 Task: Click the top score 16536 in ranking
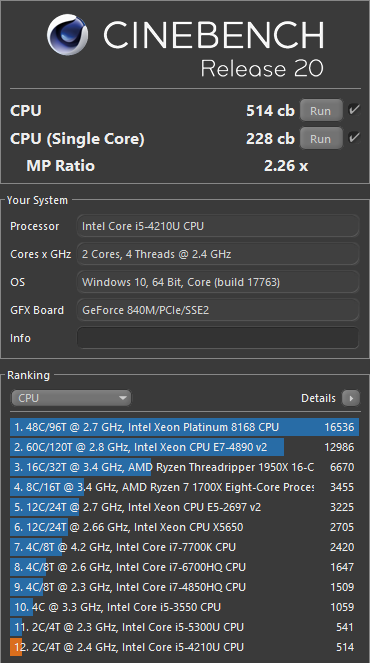point(339,427)
